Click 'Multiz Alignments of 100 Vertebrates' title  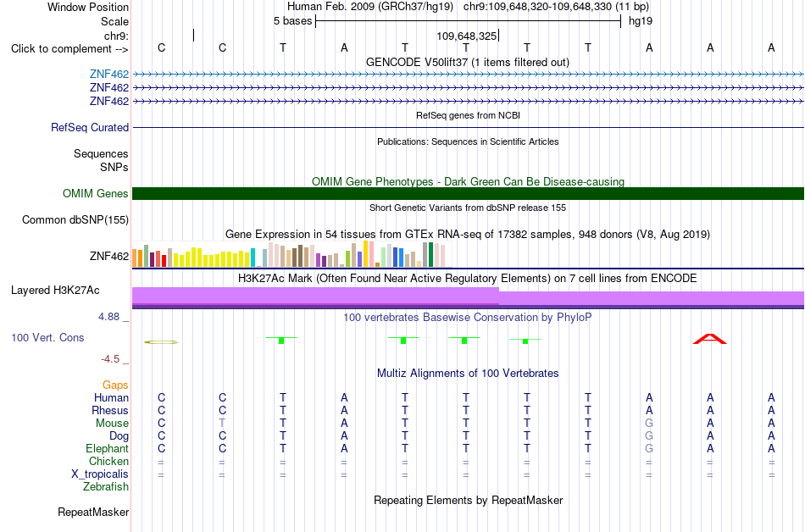(x=468, y=374)
